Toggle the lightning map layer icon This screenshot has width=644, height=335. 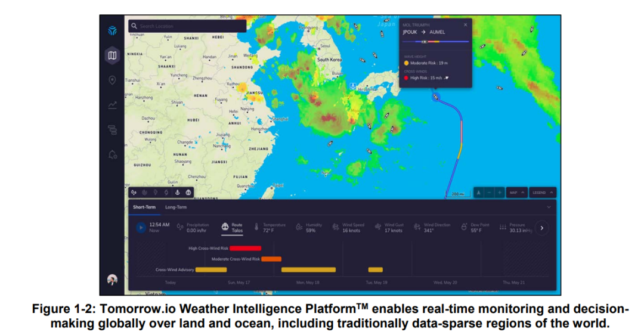(x=155, y=192)
